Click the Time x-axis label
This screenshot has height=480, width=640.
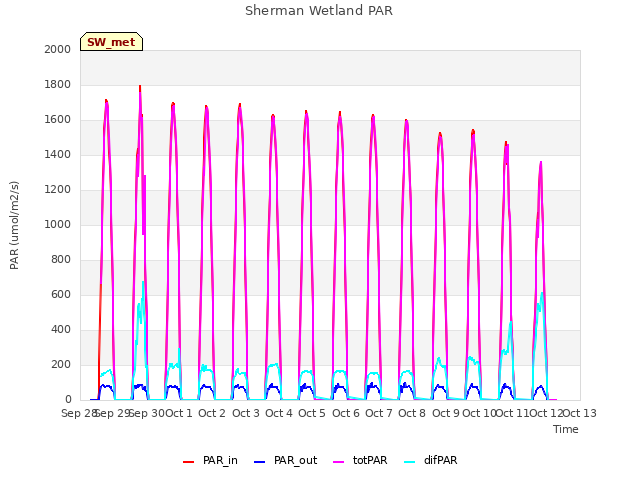click(566, 429)
